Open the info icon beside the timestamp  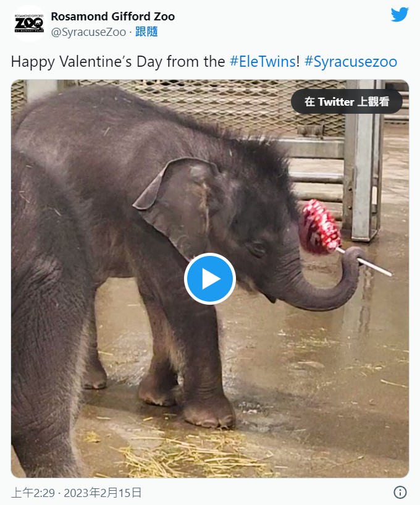tap(400, 492)
